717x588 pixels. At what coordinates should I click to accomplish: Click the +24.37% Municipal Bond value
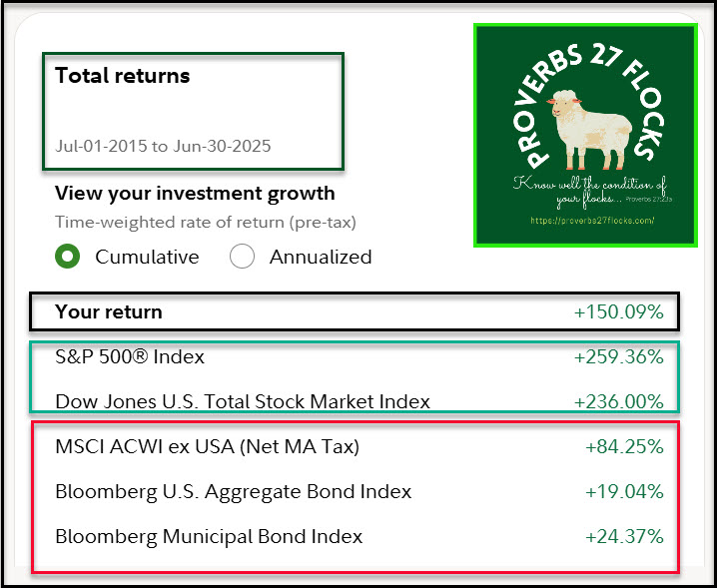[x=624, y=536]
